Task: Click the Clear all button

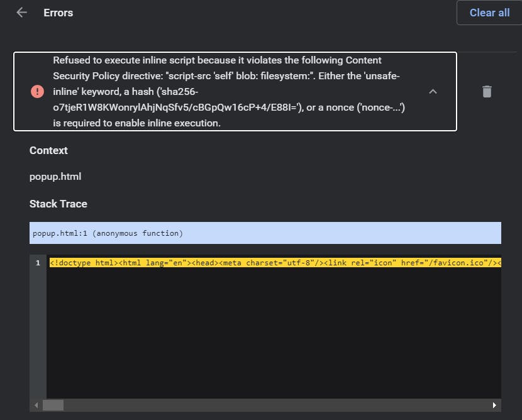Action: [489, 13]
